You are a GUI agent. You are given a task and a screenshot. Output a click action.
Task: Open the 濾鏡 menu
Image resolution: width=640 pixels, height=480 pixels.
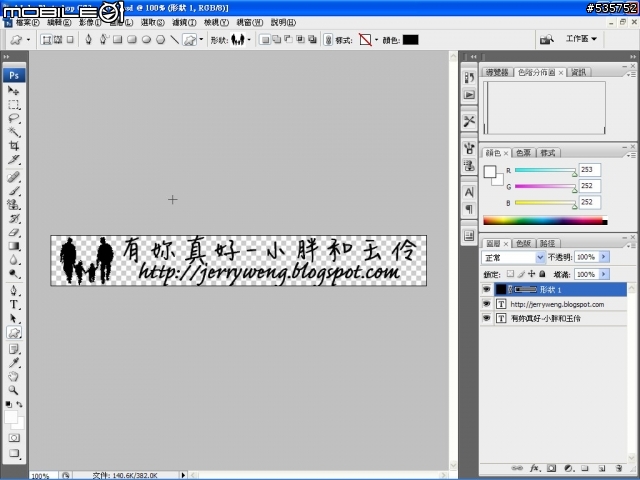184,22
